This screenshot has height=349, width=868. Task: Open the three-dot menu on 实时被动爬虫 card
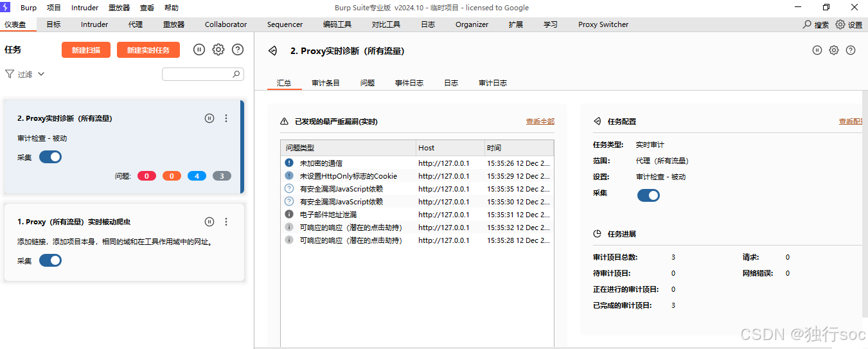point(226,222)
